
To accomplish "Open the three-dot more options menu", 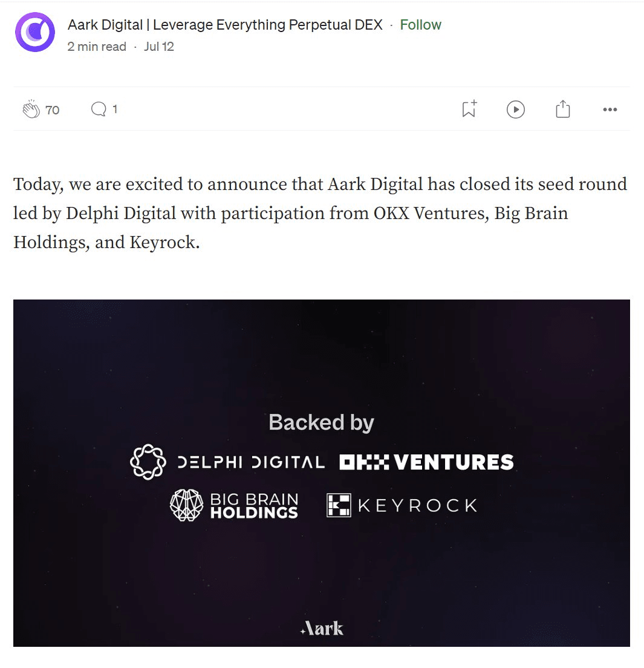I will pyautogui.click(x=610, y=110).
